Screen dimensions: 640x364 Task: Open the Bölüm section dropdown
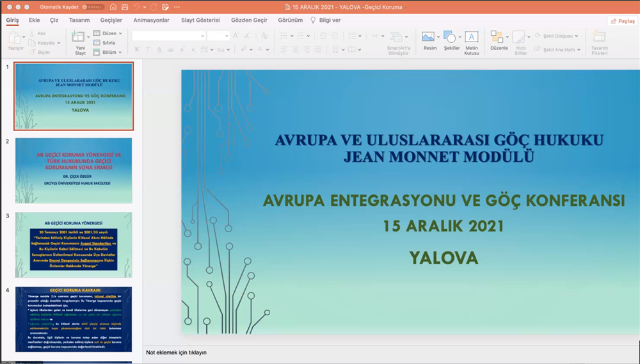(108, 52)
